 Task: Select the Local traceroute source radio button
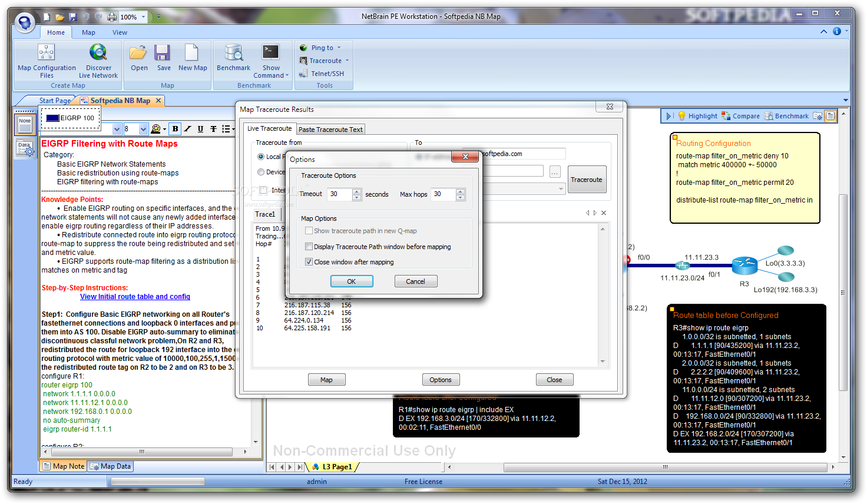coord(261,157)
